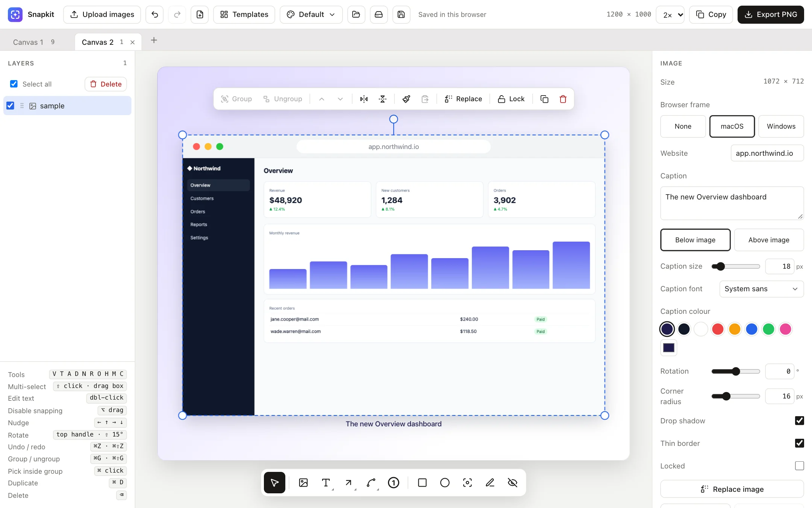Uncheck the Select all checkbox

click(14, 84)
